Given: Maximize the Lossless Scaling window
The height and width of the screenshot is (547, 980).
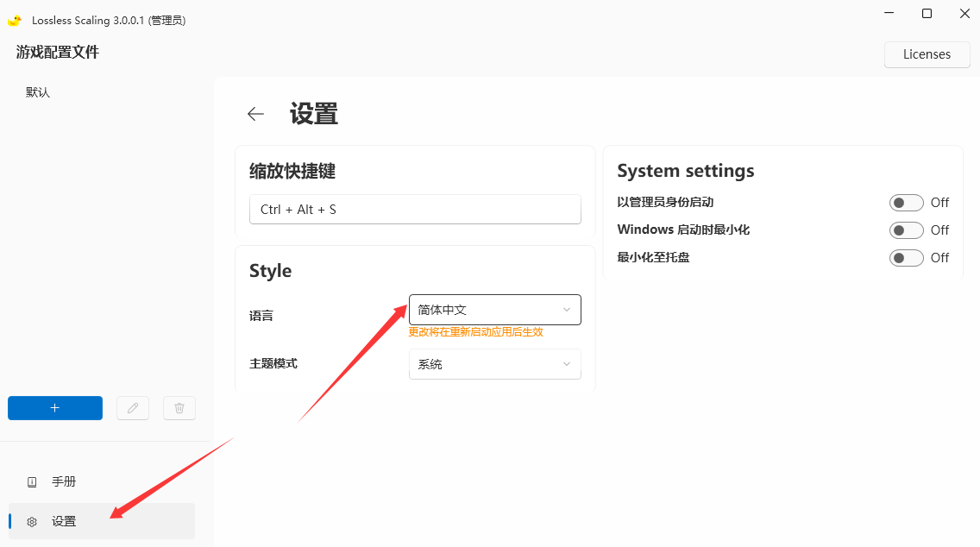Looking at the screenshot, I should coord(927,13).
